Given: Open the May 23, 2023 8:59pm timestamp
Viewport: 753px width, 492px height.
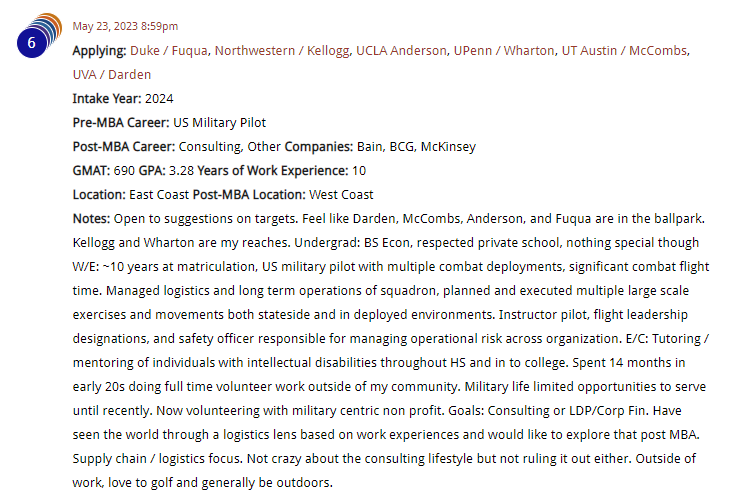Looking at the screenshot, I should click(125, 26).
